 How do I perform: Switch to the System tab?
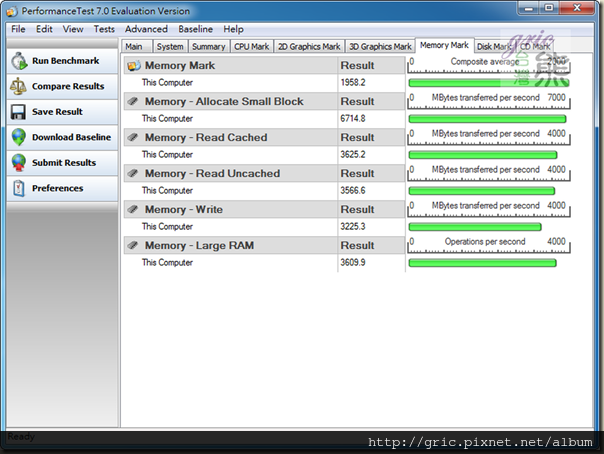[x=170, y=47]
